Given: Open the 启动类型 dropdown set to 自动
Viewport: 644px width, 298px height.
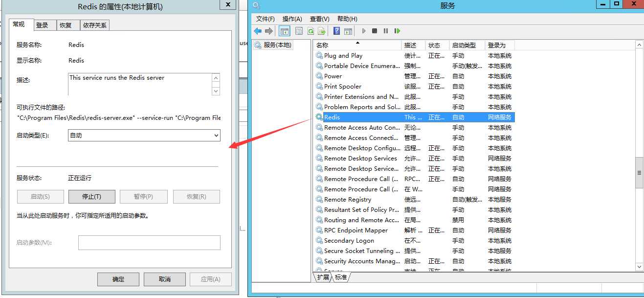Looking at the screenshot, I should 144,136.
